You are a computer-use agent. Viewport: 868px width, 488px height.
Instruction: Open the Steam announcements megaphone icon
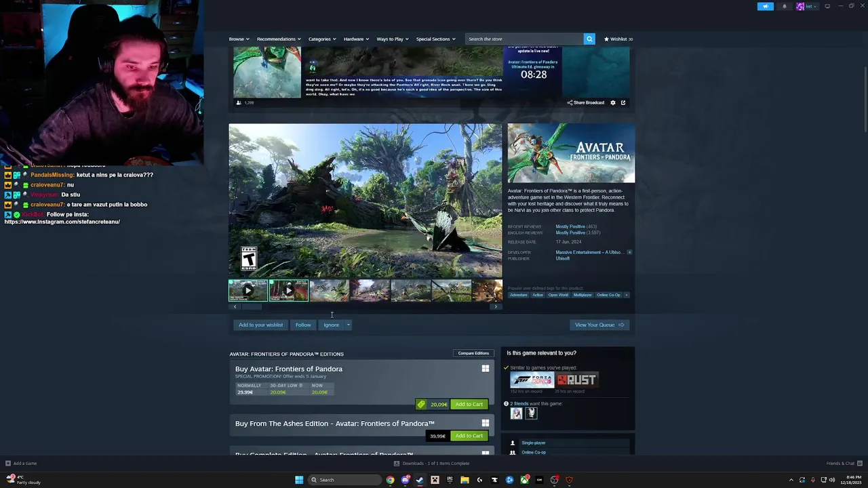[765, 6]
